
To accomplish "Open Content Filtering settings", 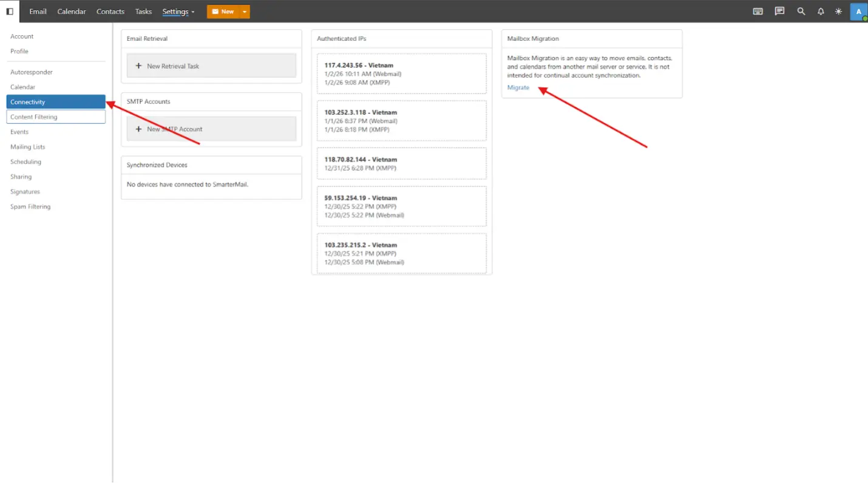I will 56,117.
